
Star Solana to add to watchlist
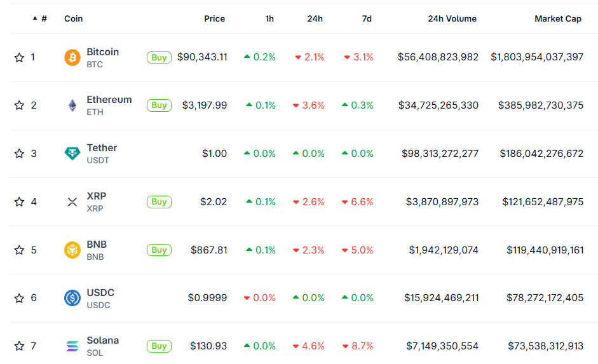pos(19,346)
